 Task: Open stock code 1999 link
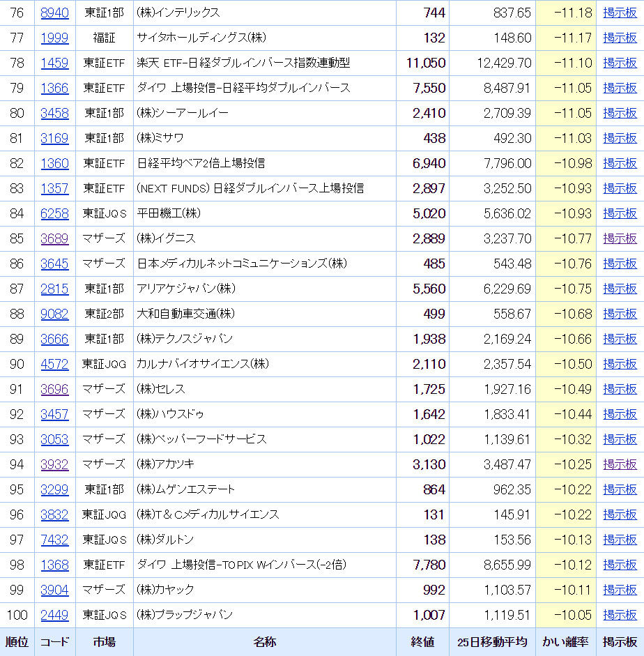(54, 38)
